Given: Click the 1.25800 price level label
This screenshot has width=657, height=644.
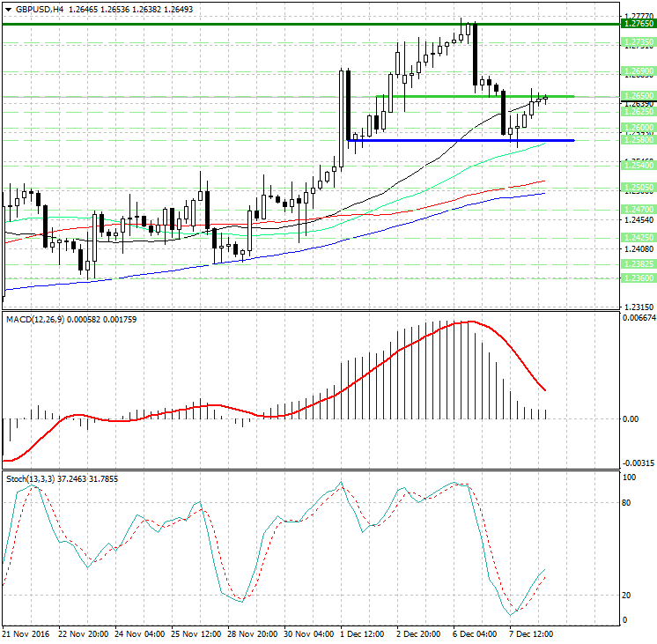Looking at the screenshot, I should pos(637,140).
